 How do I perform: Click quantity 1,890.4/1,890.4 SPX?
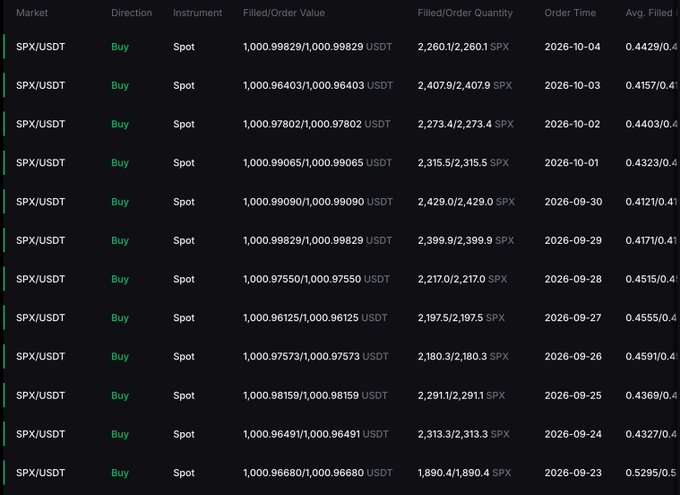464,472
